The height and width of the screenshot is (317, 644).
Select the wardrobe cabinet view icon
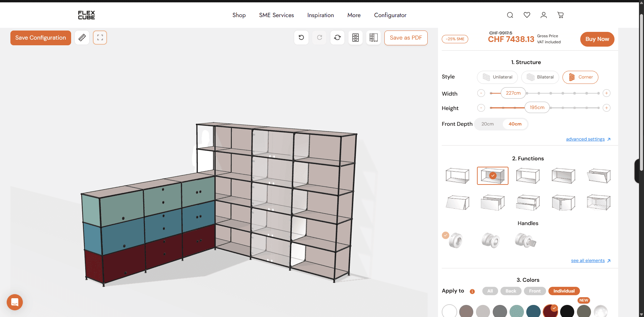click(373, 37)
